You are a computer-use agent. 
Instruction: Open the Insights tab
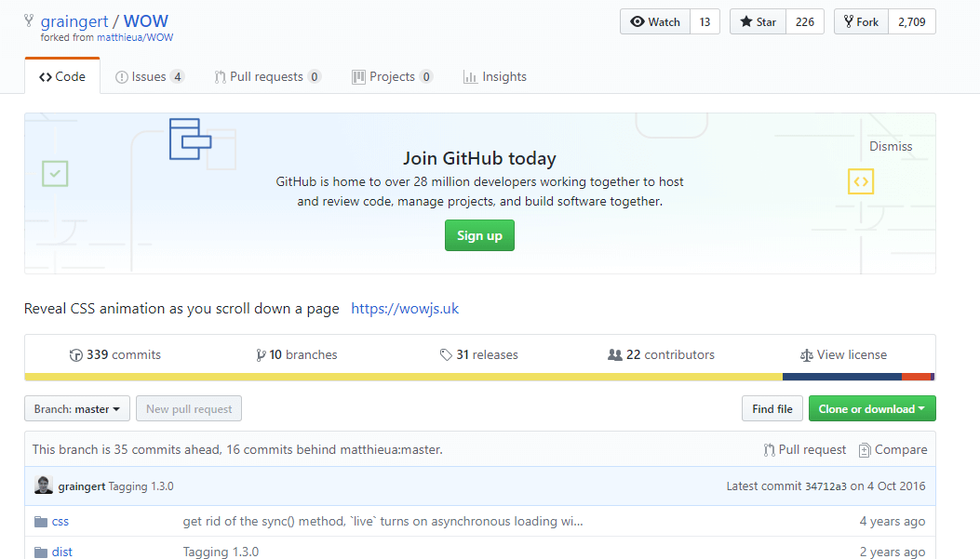tap(495, 76)
